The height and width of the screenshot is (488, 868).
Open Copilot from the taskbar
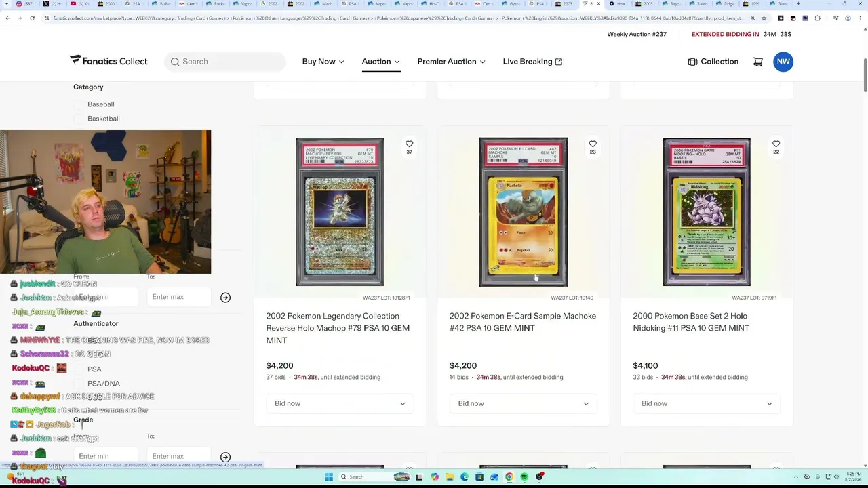[x=435, y=477]
